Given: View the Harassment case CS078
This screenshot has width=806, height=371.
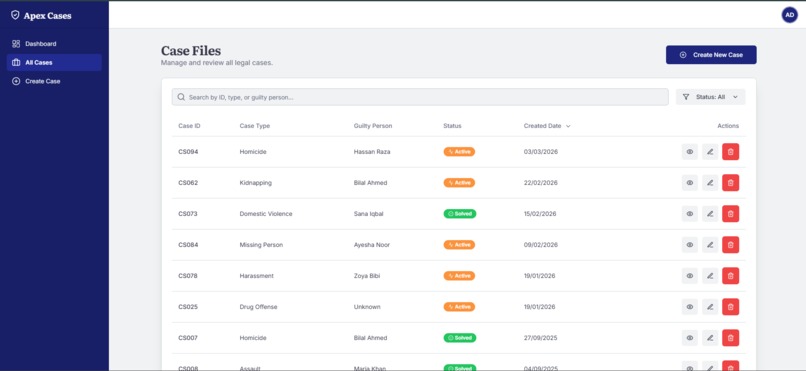Looking at the screenshot, I should point(690,276).
